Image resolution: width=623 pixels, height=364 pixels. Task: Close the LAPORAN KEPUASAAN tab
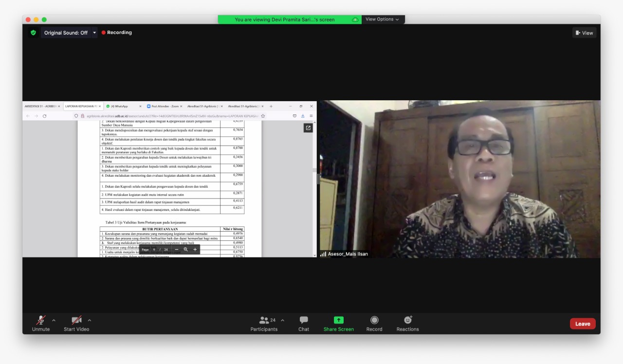coord(100,106)
